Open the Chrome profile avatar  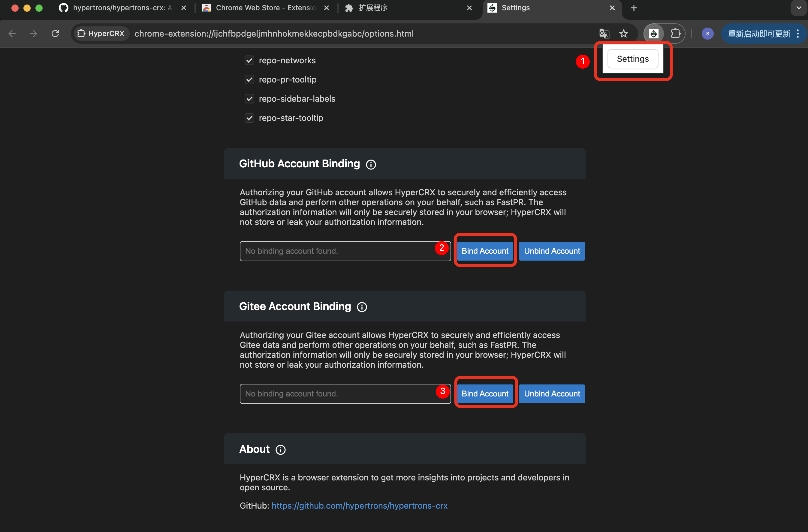(707, 34)
